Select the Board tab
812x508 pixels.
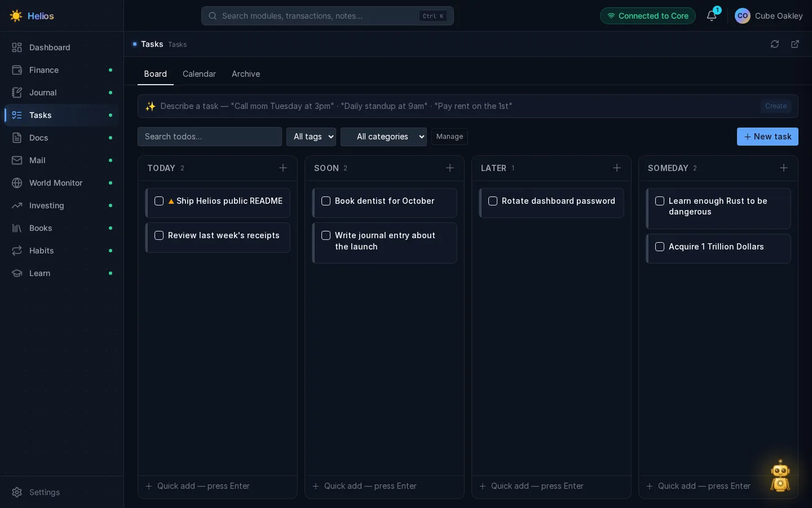coord(156,74)
